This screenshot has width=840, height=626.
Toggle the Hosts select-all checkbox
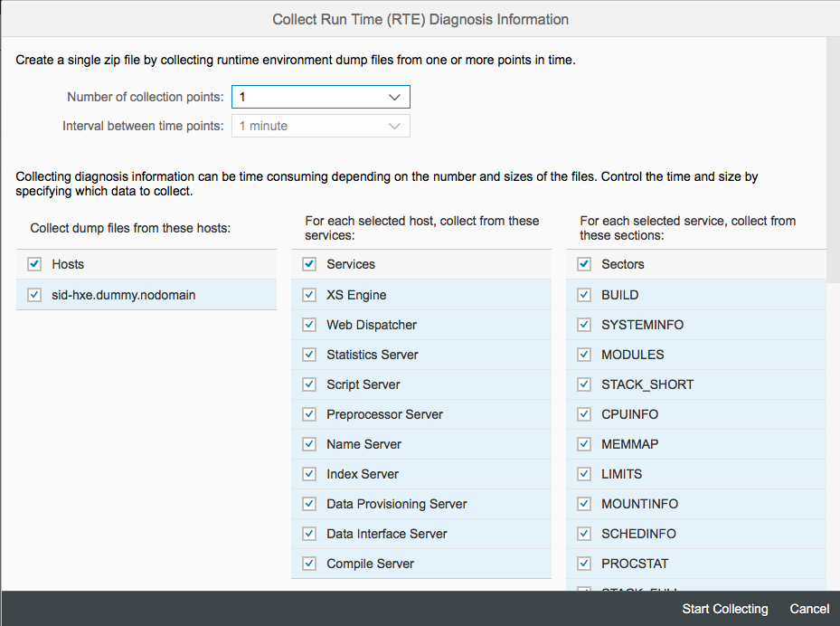pos(34,264)
